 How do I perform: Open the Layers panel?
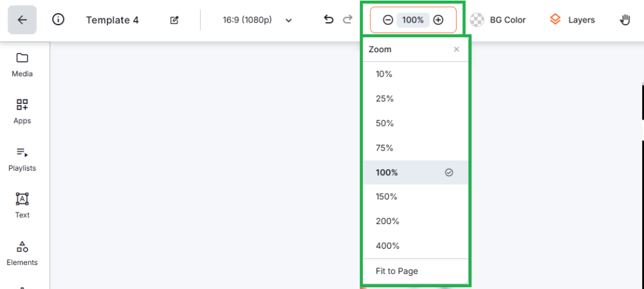click(x=572, y=20)
